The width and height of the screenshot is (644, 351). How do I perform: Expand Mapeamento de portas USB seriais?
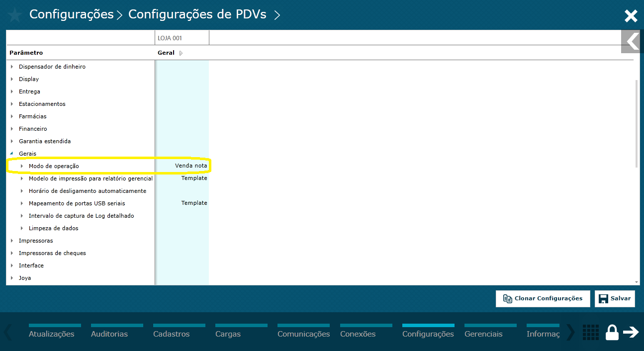point(22,203)
